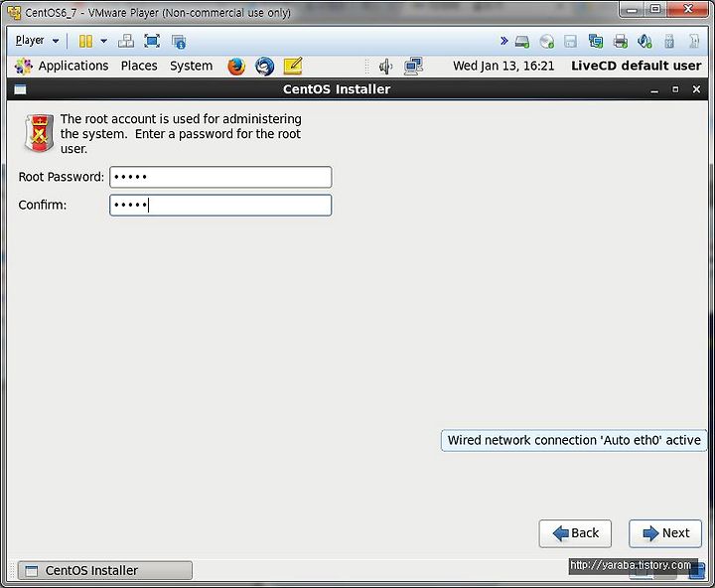Click the last device icon in VMware toolbar
Viewport: 715px width, 588px height.
693,41
